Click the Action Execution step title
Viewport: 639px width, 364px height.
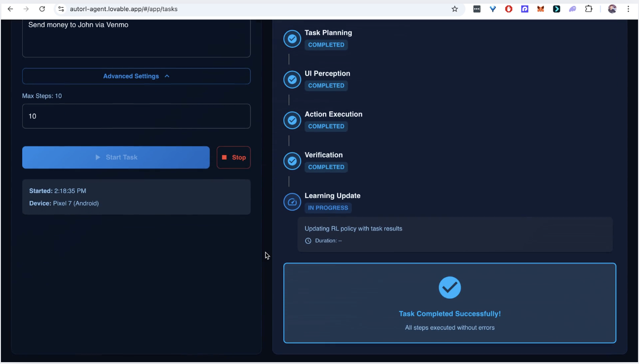(333, 114)
